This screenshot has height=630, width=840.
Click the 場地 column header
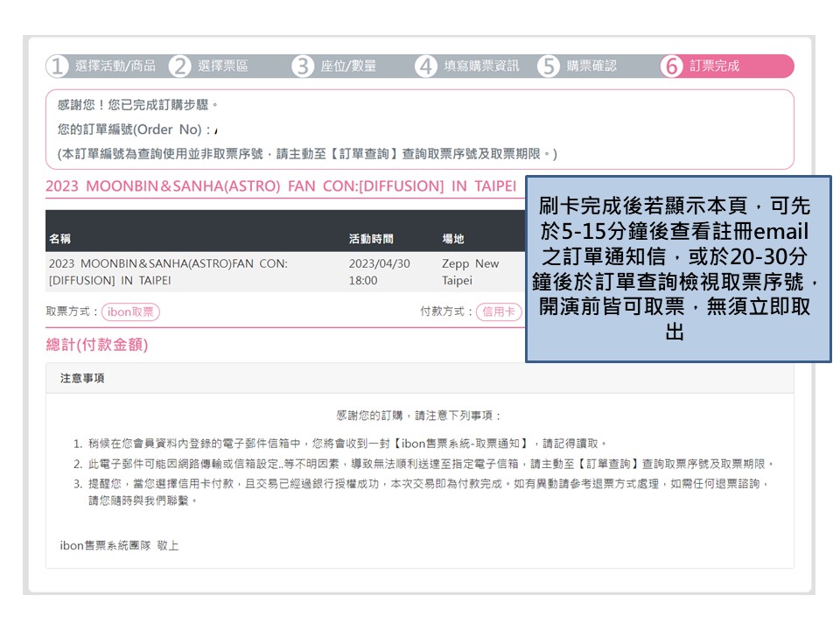[453, 239]
